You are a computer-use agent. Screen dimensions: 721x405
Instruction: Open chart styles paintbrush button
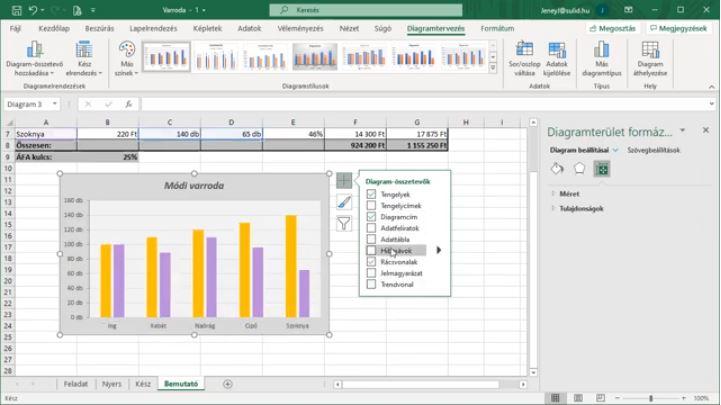click(x=344, y=202)
